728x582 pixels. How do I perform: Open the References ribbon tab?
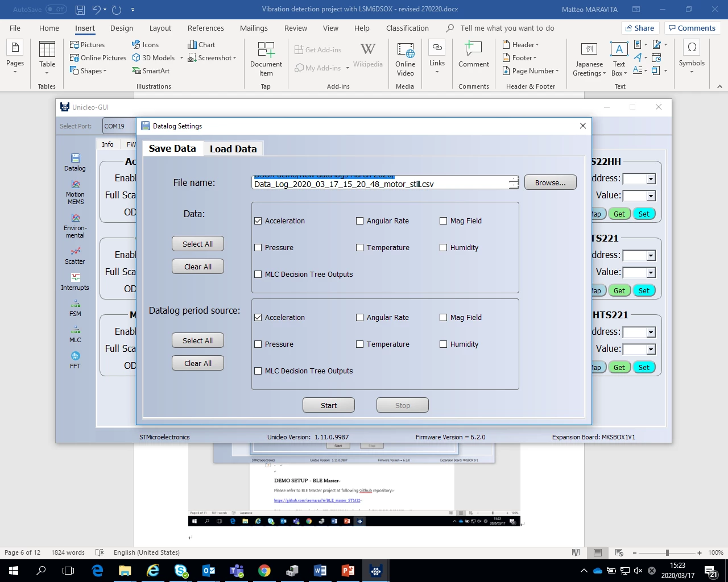(x=206, y=28)
